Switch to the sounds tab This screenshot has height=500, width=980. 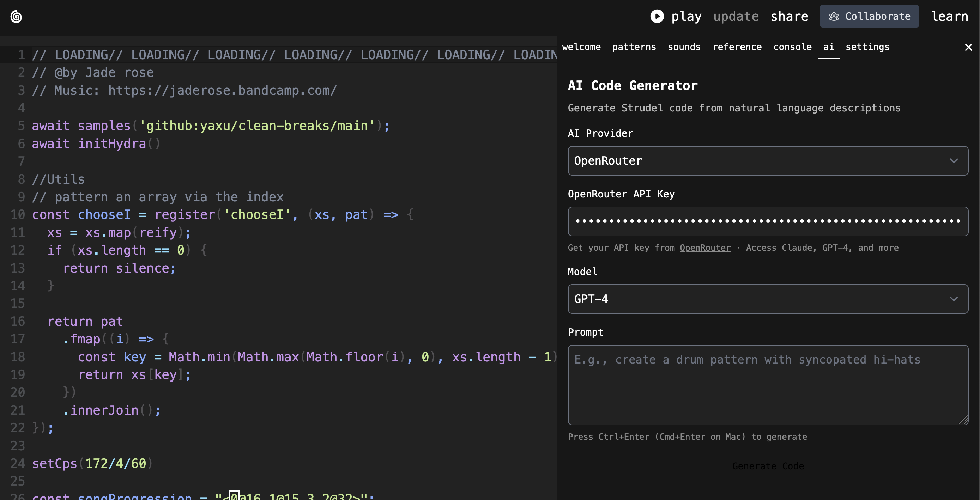click(x=684, y=47)
